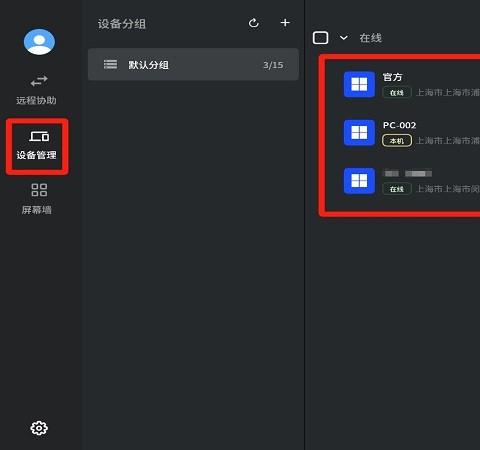
Task: Click the 在线 badge under 官方
Action: tap(397, 93)
